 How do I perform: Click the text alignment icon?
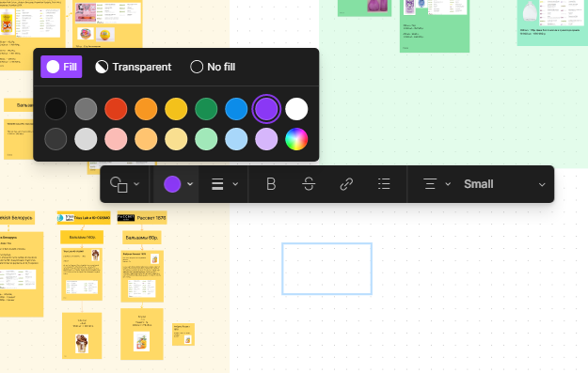click(x=430, y=184)
